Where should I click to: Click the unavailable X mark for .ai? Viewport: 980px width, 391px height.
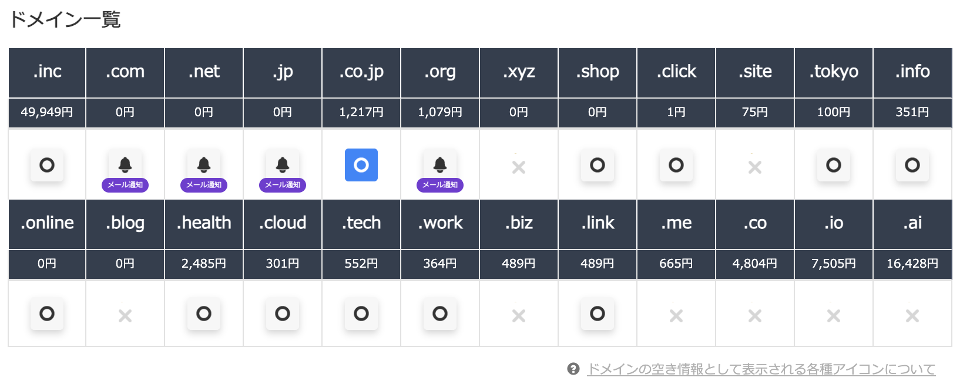[912, 316]
